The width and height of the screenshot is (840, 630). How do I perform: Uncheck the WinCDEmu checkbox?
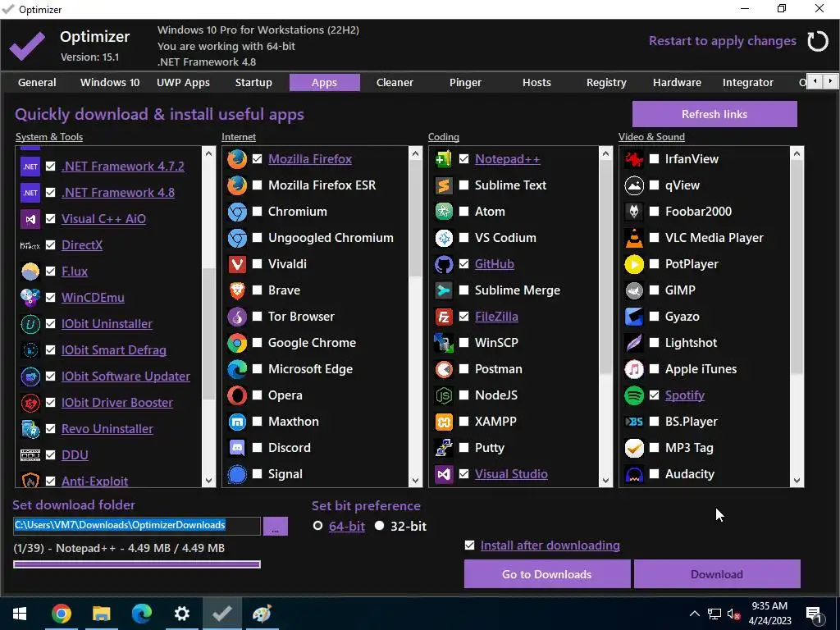tap(50, 298)
